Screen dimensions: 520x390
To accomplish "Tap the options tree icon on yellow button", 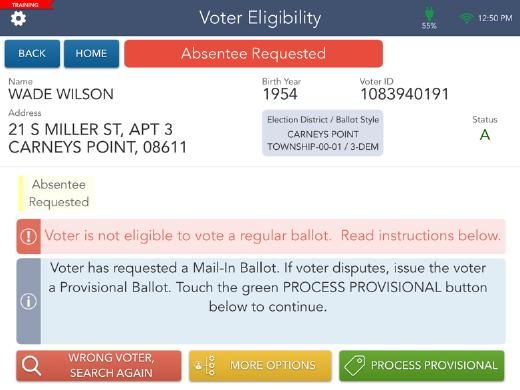I will (206, 365).
